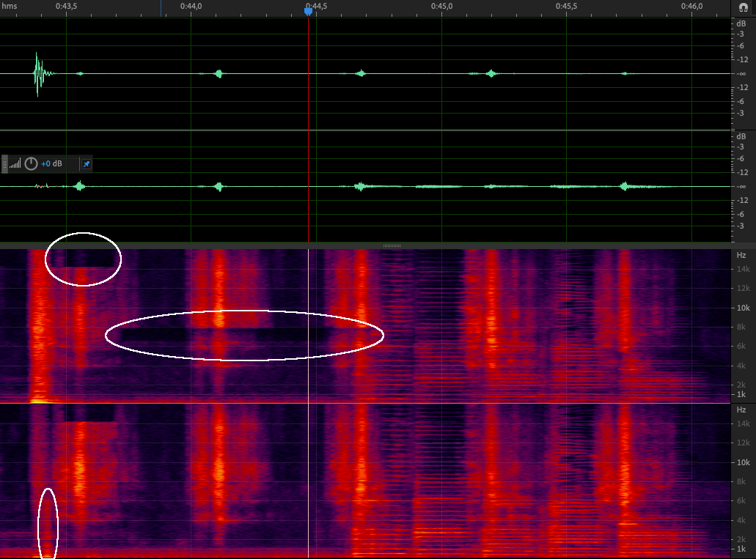Click the 0:44,0 mark on the time ruler

[191, 6]
